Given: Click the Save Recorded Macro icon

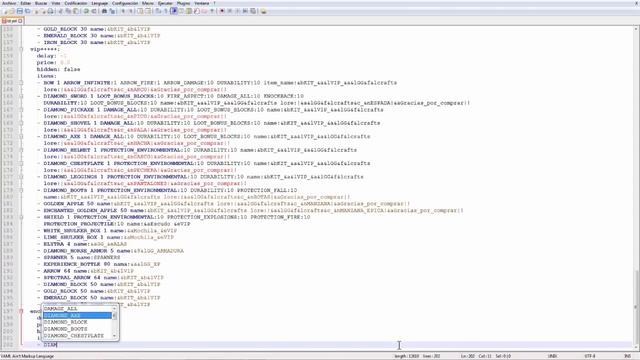Looking at the screenshot, I should pyautogui.click(x=253, y=11).
